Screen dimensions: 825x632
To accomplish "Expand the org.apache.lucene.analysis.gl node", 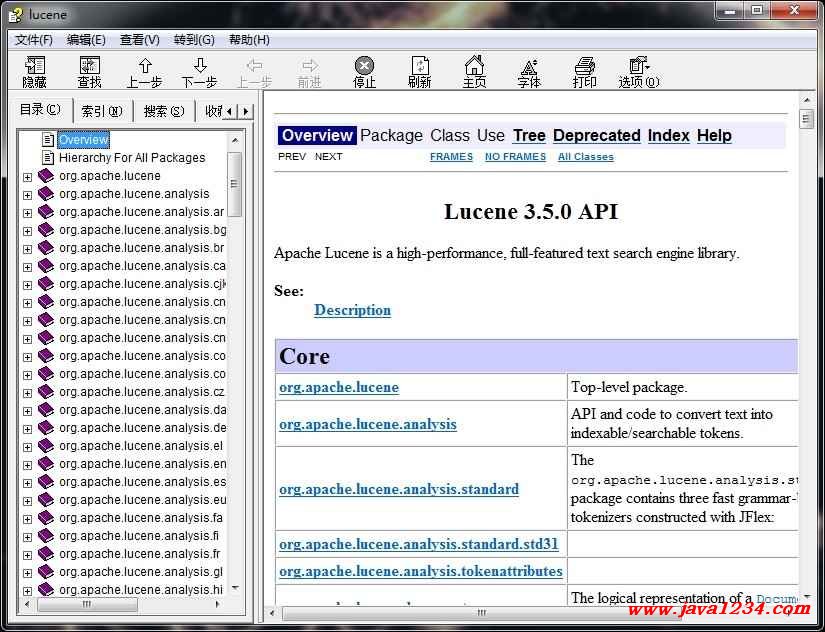I will pyautogui.click(x=27, y=573).
